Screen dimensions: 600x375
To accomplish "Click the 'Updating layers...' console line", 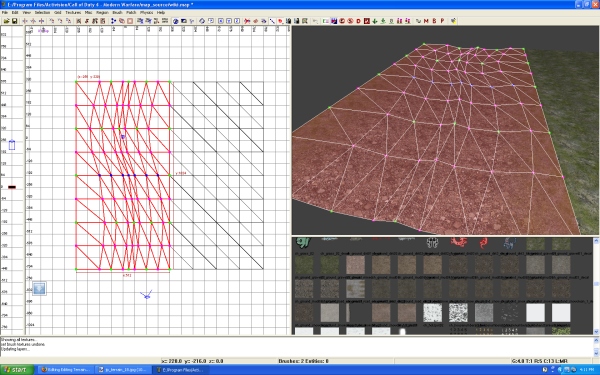I will pos(14,349).
